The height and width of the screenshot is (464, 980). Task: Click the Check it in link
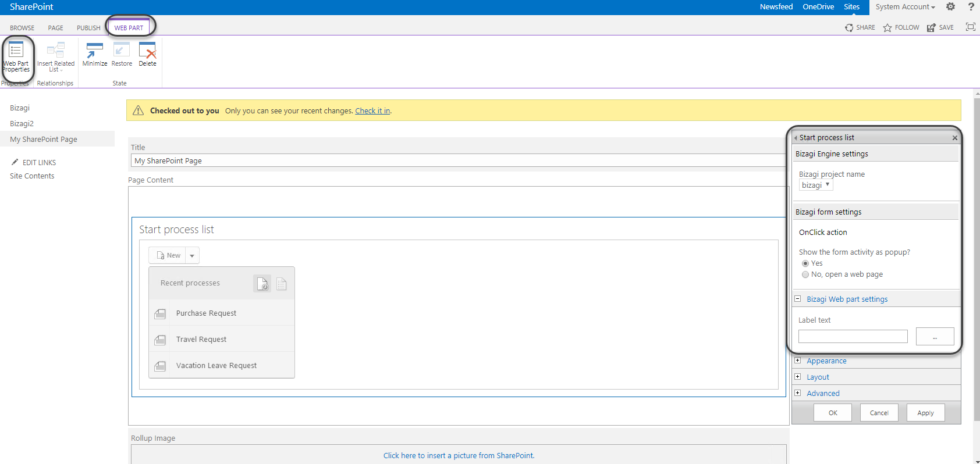point(372,111)
